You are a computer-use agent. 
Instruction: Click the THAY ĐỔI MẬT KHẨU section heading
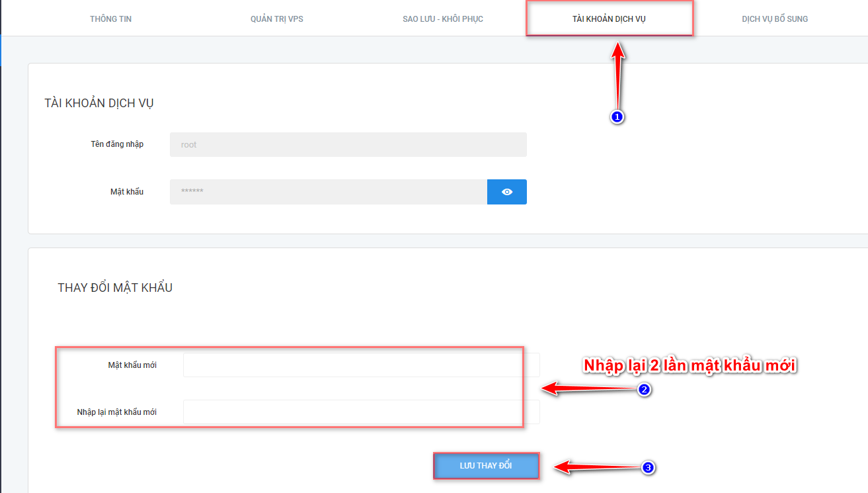click(x=115, y=288)
